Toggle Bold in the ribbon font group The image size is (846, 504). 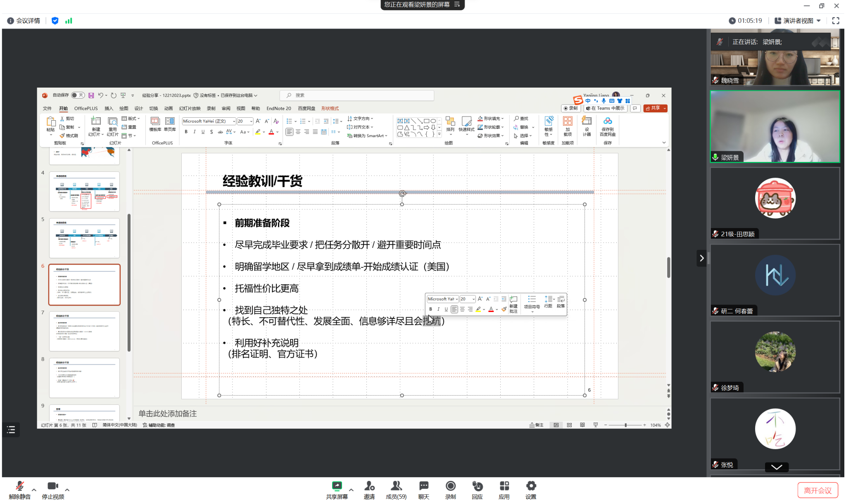(x=186, y=132)
